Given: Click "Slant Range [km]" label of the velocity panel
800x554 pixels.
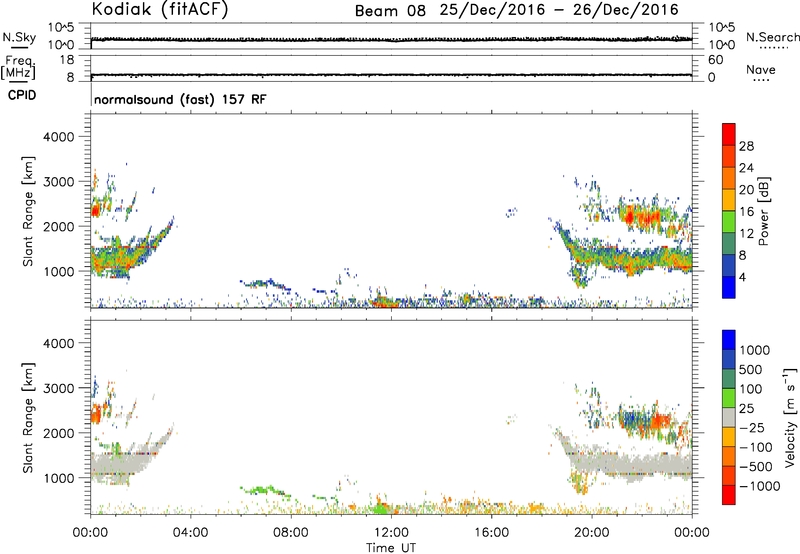Looking at the screenshot, I should coord(28,418).
